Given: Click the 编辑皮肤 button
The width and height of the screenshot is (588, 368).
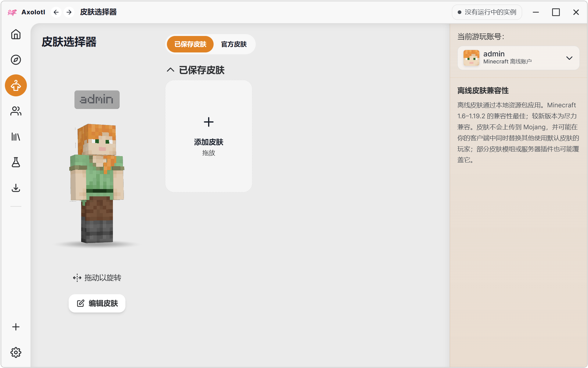Looking at the screenshot, I should (x=97, y=303).
